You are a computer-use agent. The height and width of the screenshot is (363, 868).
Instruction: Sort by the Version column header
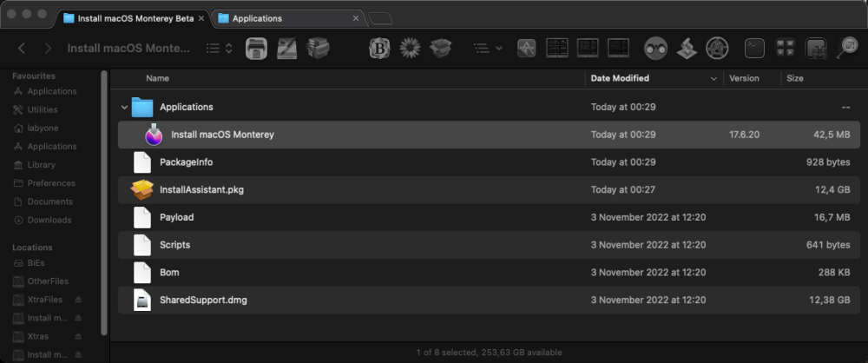coord(744,78)
